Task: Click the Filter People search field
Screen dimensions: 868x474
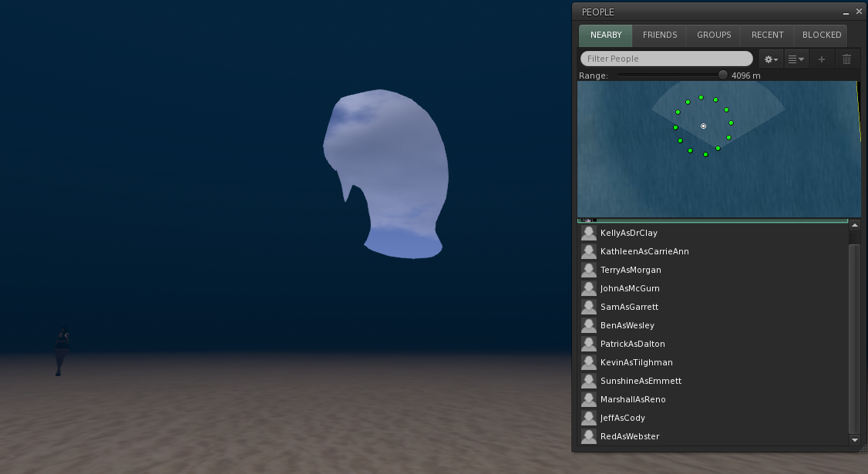Action: point(667,59)
